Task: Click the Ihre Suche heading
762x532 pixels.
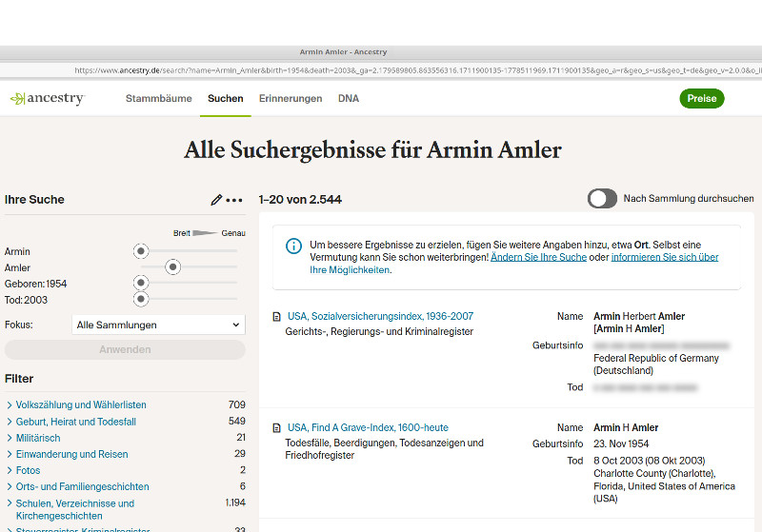Action: (34, 200)
